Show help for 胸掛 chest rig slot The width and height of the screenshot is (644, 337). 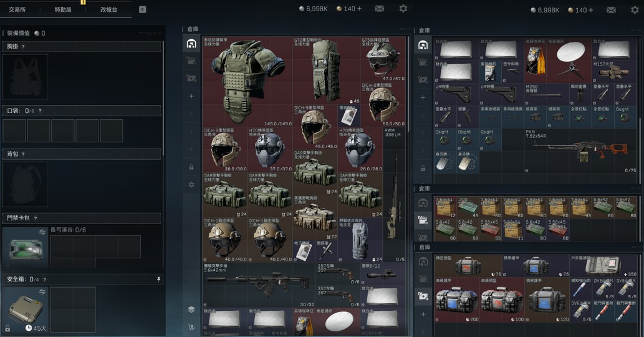pyautogui.click(x=23, y=47)
